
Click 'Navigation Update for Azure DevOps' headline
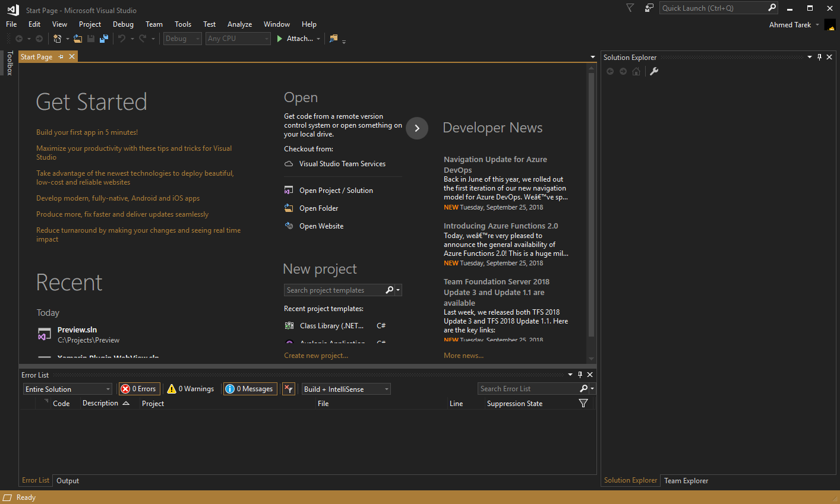pyautogui.click(x=495, y=165)
